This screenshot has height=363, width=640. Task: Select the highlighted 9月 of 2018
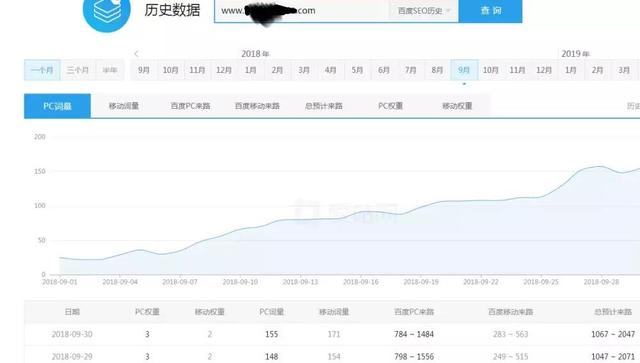point(464,70)
